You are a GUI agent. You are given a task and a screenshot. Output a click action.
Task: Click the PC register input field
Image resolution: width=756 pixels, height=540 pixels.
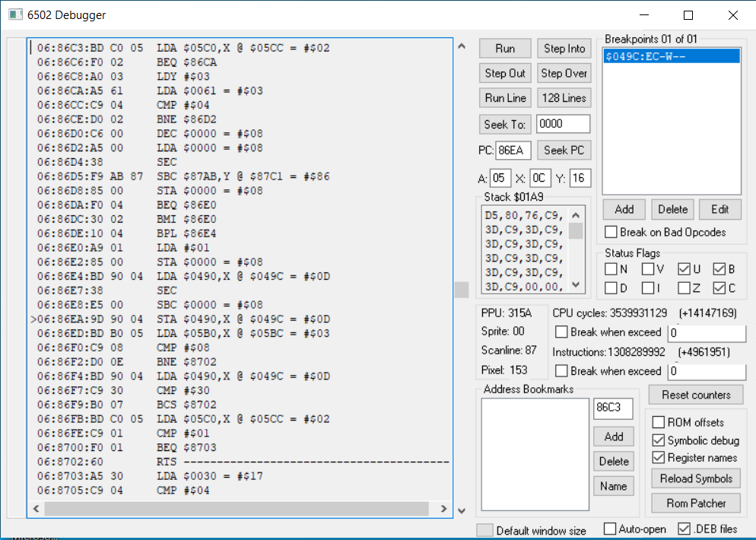(x=513, y=151)
